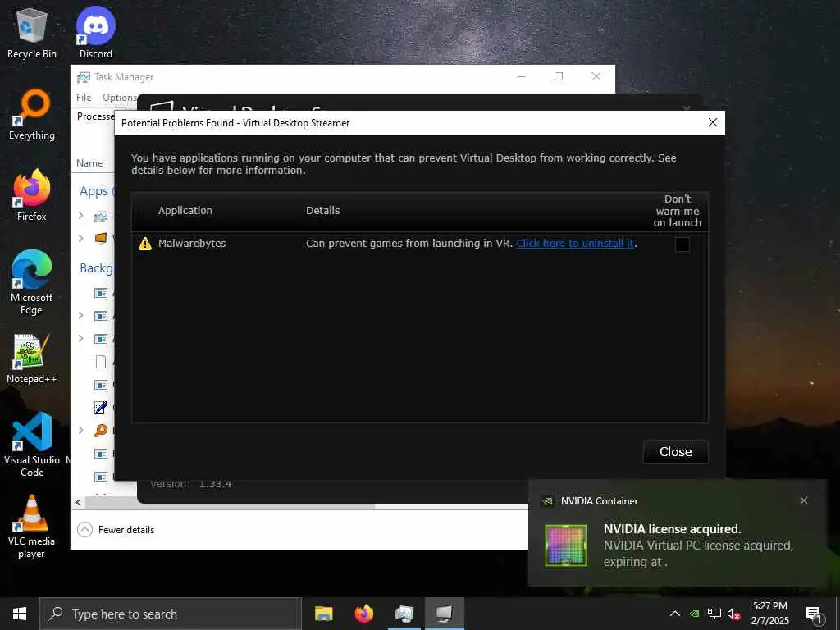Click the Malwarebytes warning triangle icon
This screenshot has width=840, height=630.
[145, 244]
